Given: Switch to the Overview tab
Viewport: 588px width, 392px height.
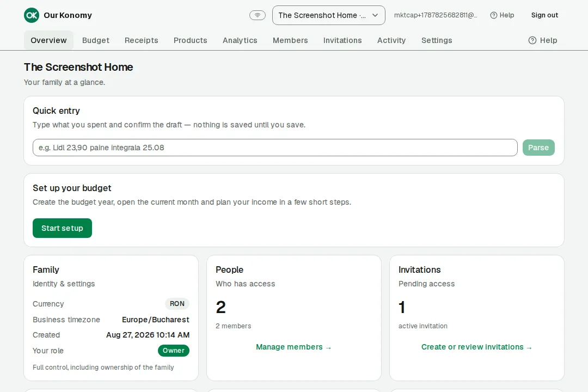Looking at the screenshot, I should pyautogui.click(x=49, y=40).
